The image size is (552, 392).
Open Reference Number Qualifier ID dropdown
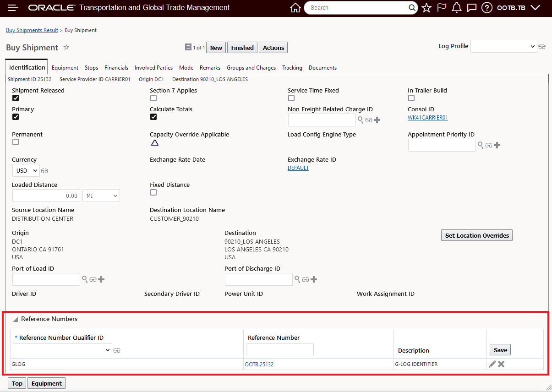coord(62,350)
